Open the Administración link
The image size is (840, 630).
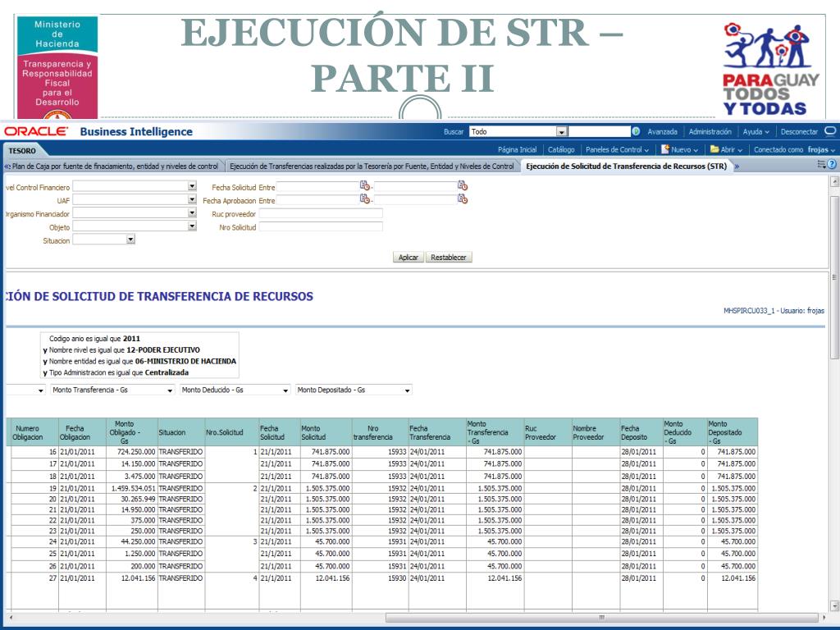[x=710, y=132]
